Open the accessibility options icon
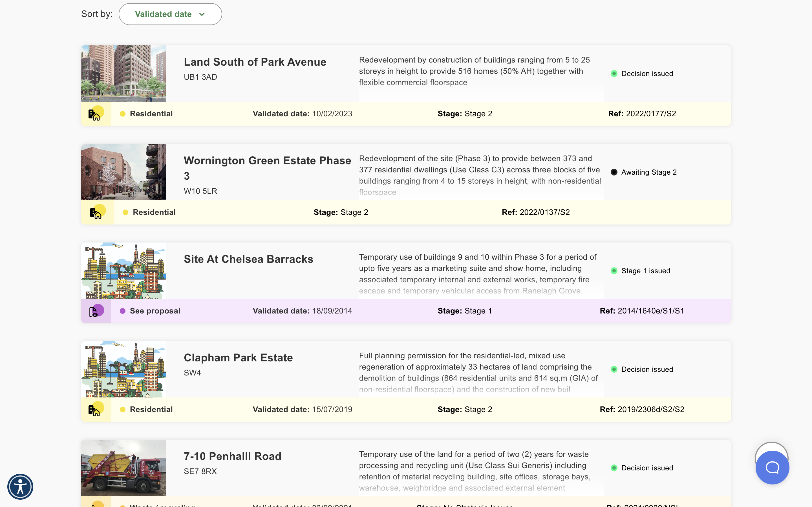This screenshot has width=812, height=507. click(20, 486)
